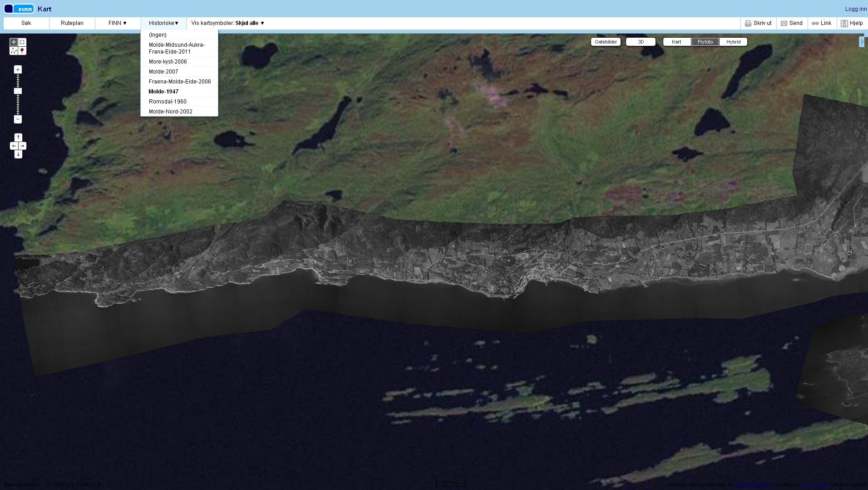Enable Gatebilder street view
This screenshot has height=490, width=868.
(x=606, y=42)
